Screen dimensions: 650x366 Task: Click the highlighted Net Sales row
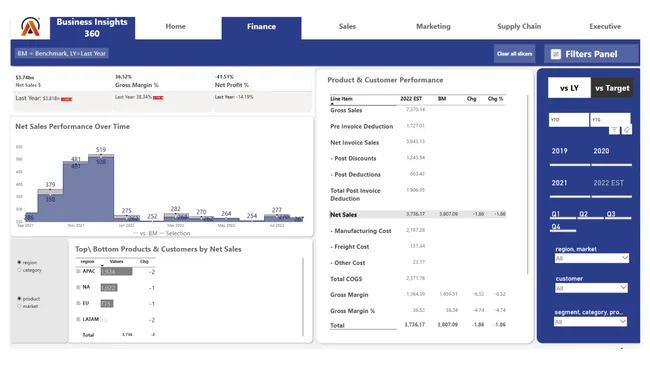click(417, 214)
